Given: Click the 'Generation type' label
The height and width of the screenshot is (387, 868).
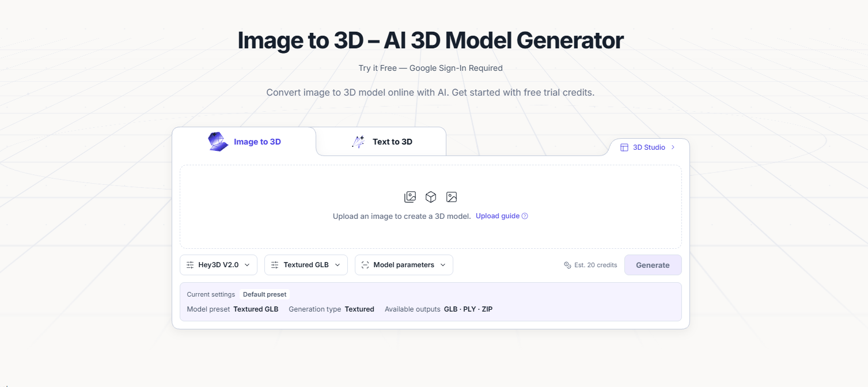Looking at the screenshot, I should [315, 309].
